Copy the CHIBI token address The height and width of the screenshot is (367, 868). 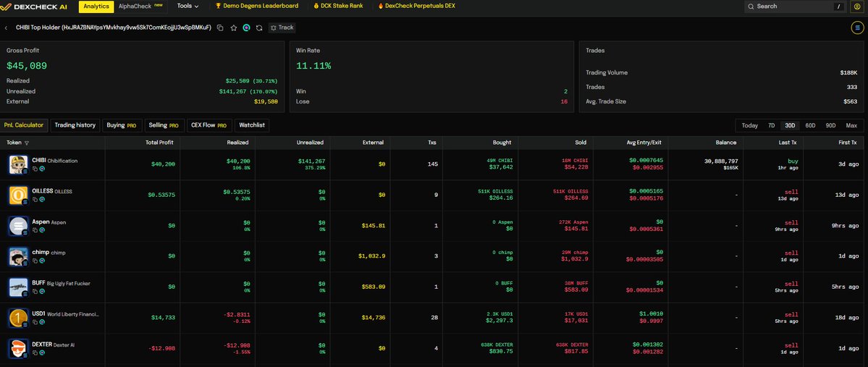pos(35,169)
